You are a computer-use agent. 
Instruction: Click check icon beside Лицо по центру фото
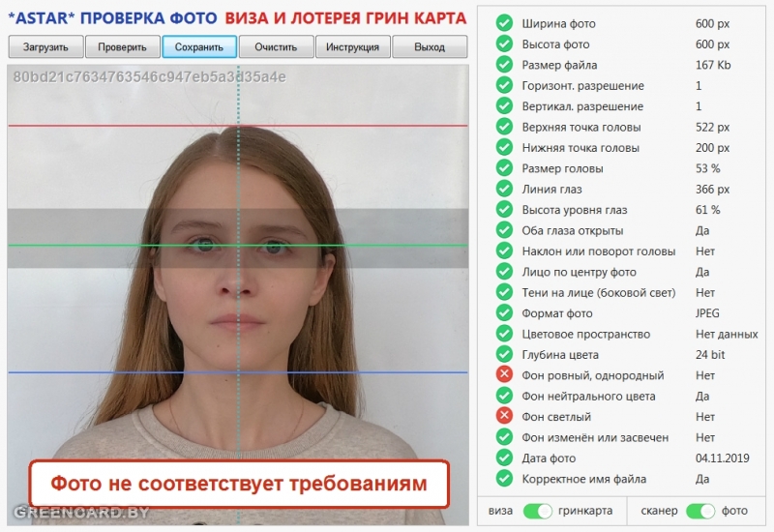[x=504, y=272]
